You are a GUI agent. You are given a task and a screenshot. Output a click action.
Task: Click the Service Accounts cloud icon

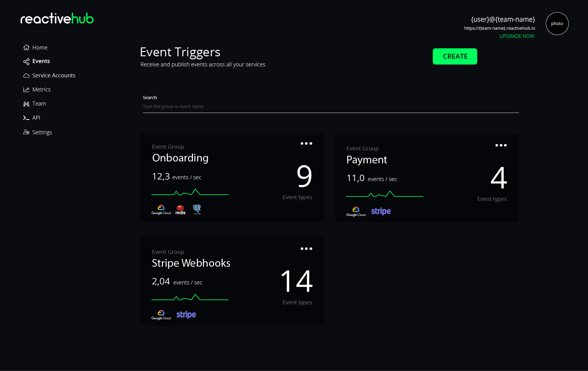coord(26,76)
